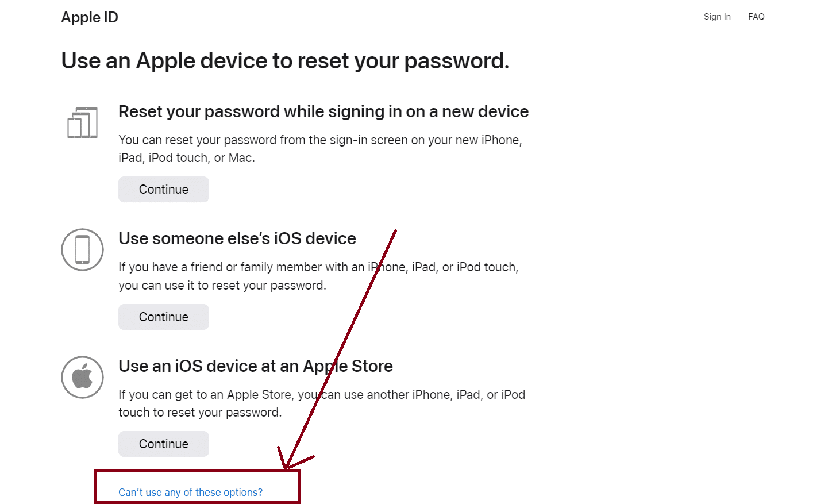Click "Reset your password while signing in" heading
Viewport: 832px width, 504px height.
(323, 111)
